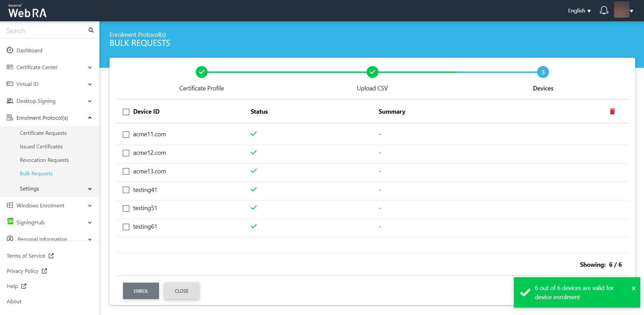644x315 pixels.
Task: Click the Upload CSV step checkmark
Action: click(372, 72)
